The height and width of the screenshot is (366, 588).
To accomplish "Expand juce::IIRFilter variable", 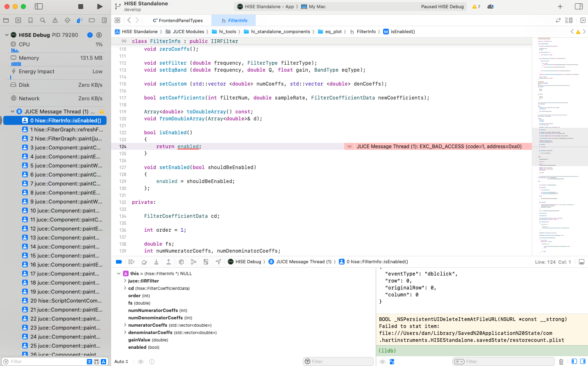I will pyautogui.click(x=125, y=281).
